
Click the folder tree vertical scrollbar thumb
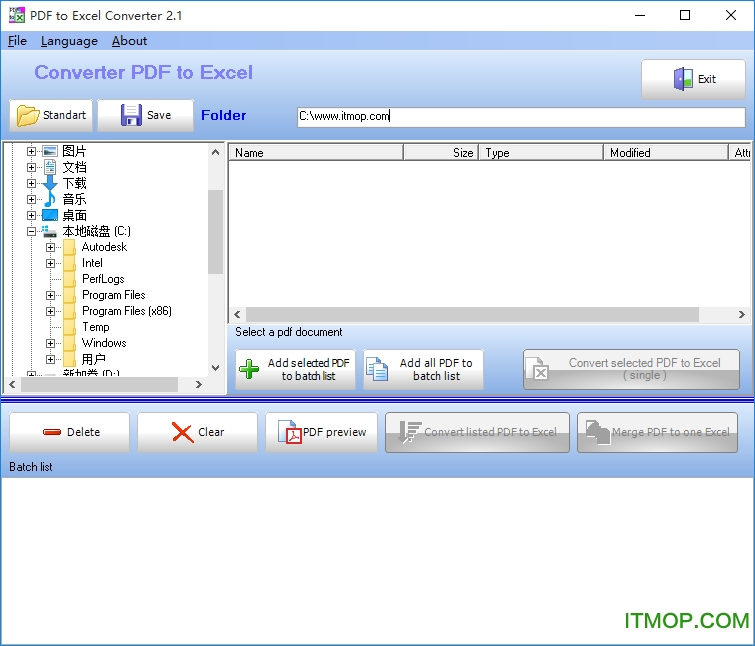[x=215, y=232]
